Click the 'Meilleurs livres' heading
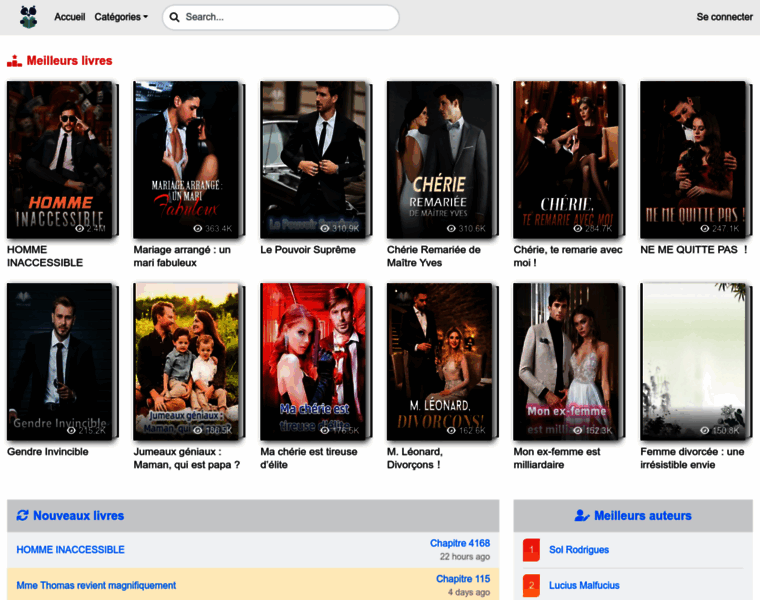The height and width of the screenshot is (600, 760). (69, 61)
